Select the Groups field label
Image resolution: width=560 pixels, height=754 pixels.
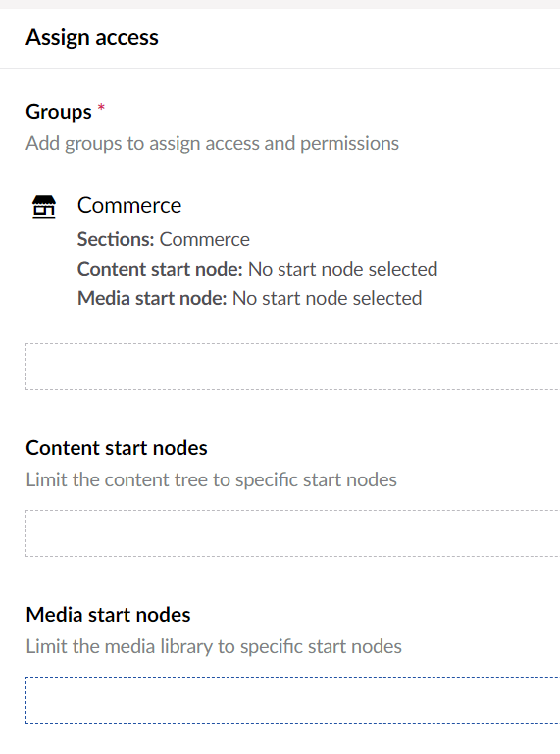click(59, 112)
